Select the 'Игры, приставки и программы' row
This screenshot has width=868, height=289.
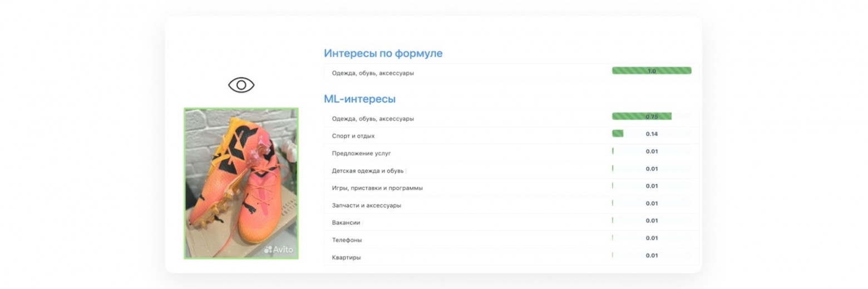pos(511,187)
